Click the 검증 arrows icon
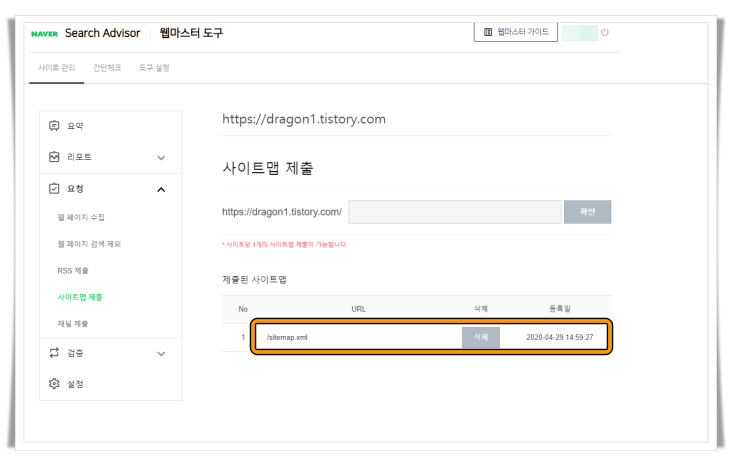 tap(54, 353)
